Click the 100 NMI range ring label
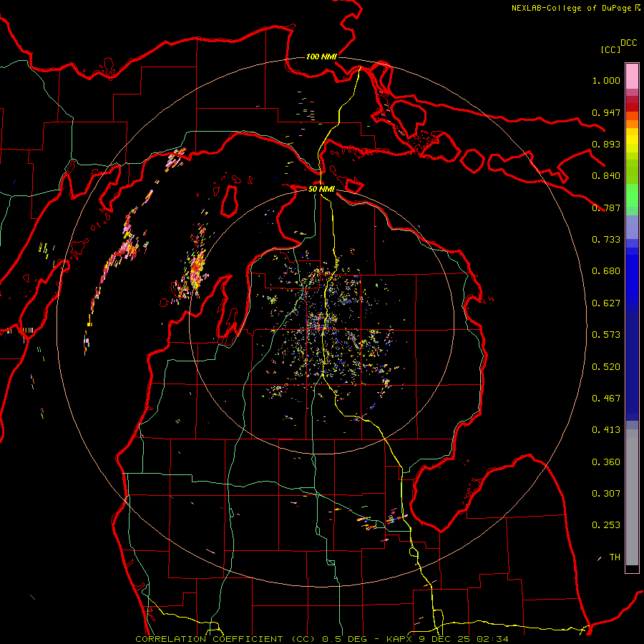Image resolution: width=644 pixels, height=644 pixels. click(321, 57)
